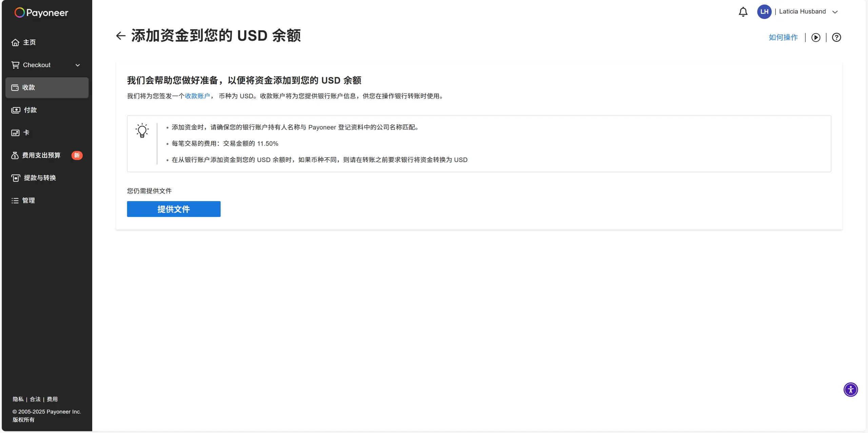Open the 如何操作 link
Screen dimensions: 868x433
783,37
